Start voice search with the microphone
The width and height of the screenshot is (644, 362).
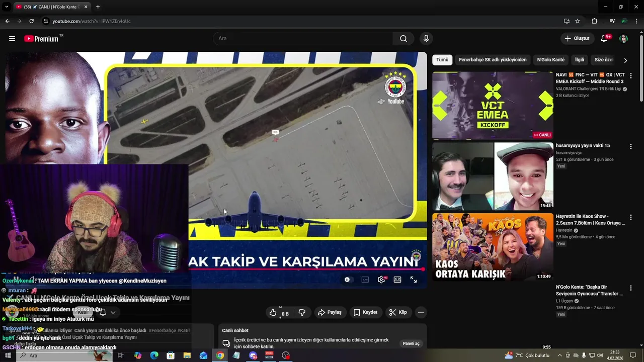pyautogui.click(x=426, y=39)
